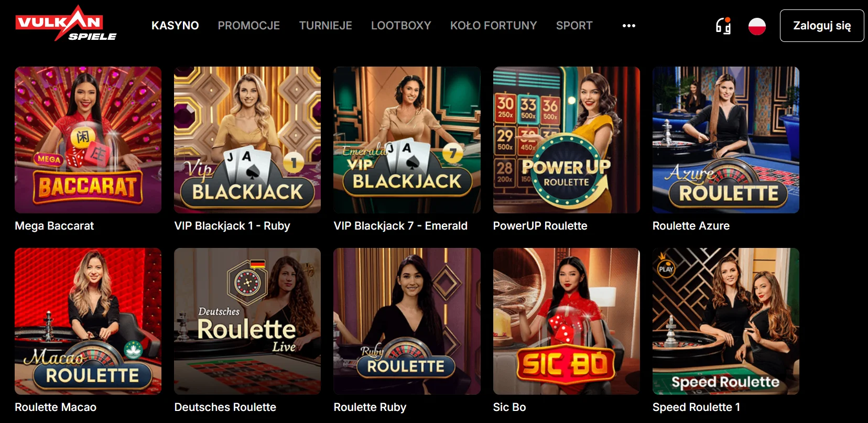Open VIP Blackjack 7 - Emerald game

pos(407,140)
